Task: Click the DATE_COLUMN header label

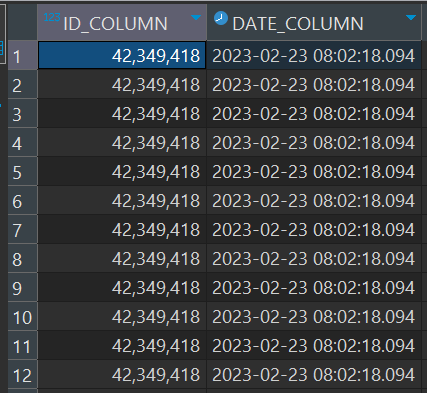Action: 298,24
